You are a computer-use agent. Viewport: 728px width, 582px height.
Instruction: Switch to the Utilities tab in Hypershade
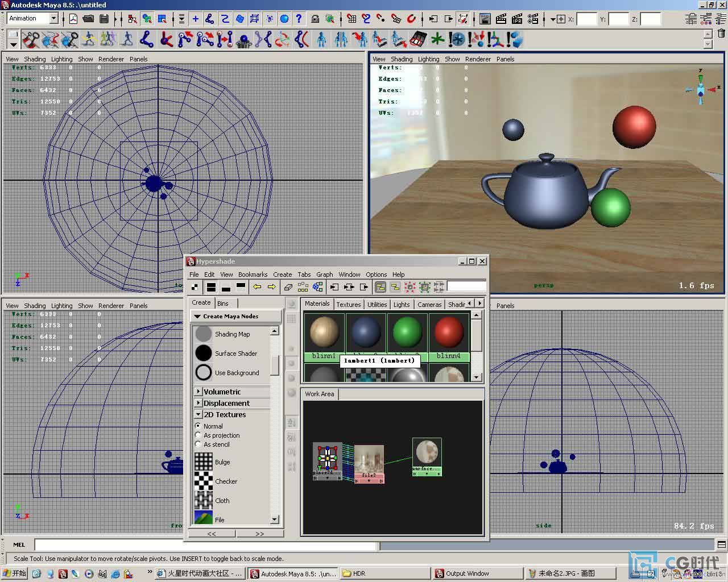click(x=377, y=304)
